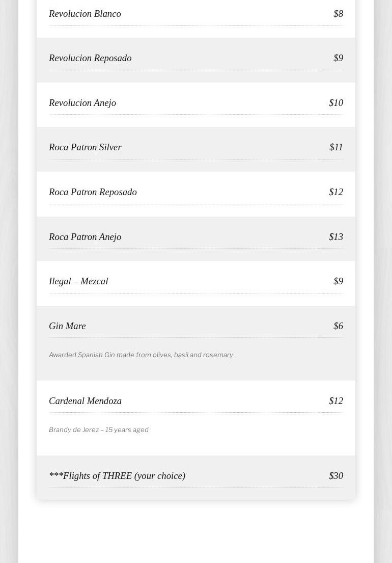The image size is (392, 563).
Task: Click the Brandy de Jerez description text
Action: coord(99,430)
